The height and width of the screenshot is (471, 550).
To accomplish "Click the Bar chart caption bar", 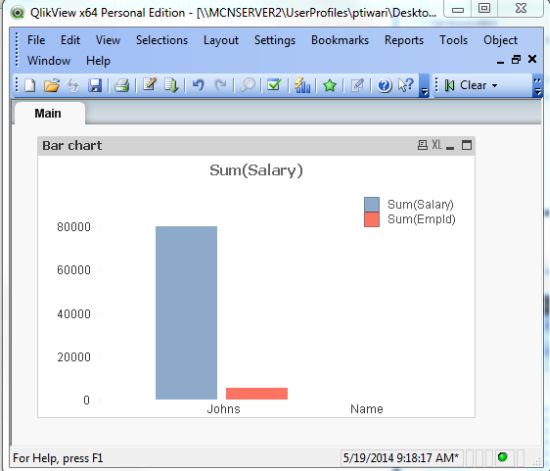I will tap(256, 146).
